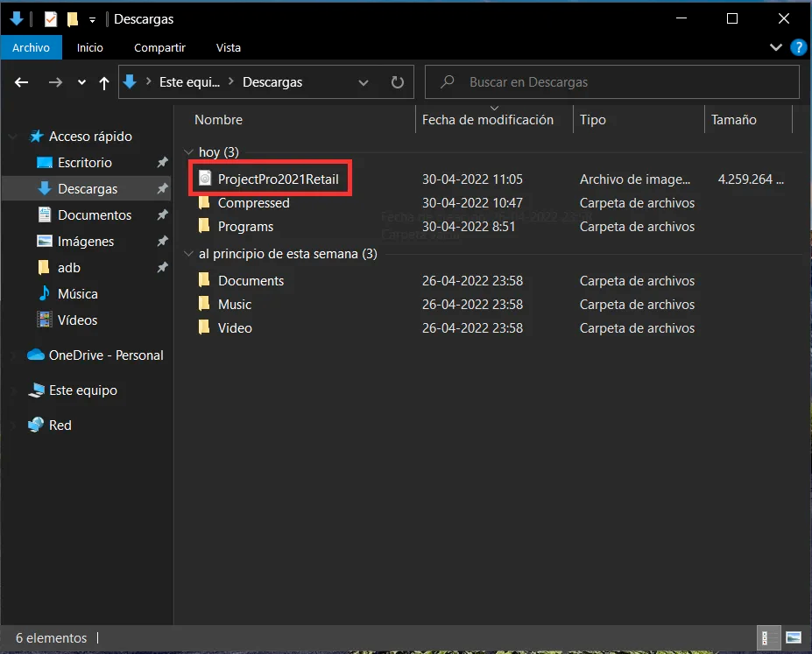
Task: Select the adb folder in navigation pane
Action: click(x=69, y=268)
